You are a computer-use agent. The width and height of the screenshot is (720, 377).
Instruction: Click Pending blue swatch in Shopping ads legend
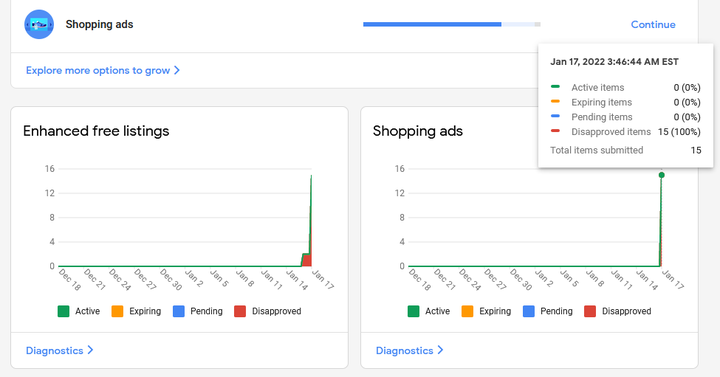coord(529,311)
